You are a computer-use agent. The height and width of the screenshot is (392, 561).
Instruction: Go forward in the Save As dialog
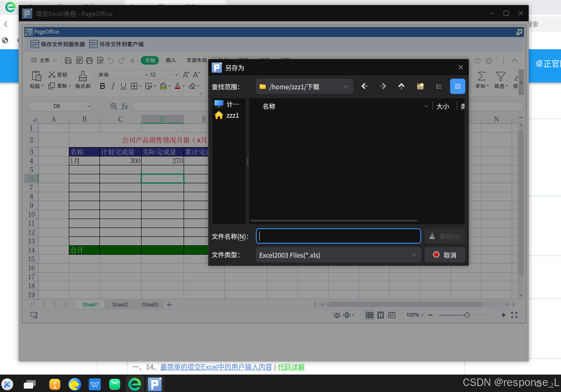(x=383, y=86)
